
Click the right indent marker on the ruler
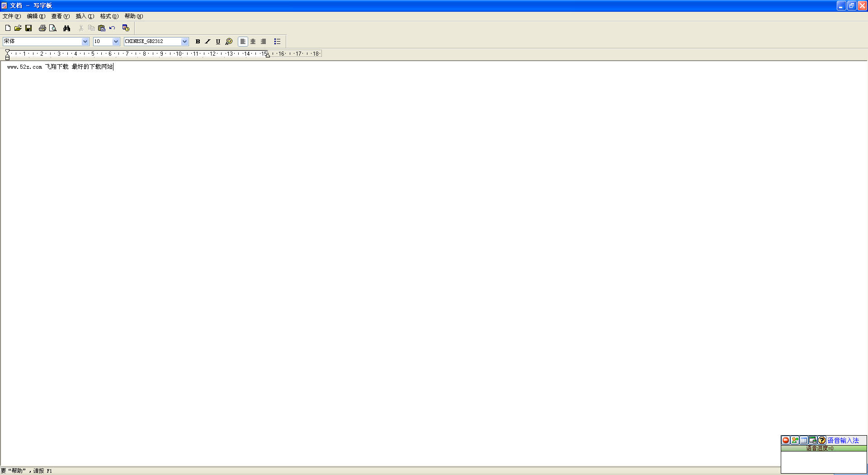[268, 55]
